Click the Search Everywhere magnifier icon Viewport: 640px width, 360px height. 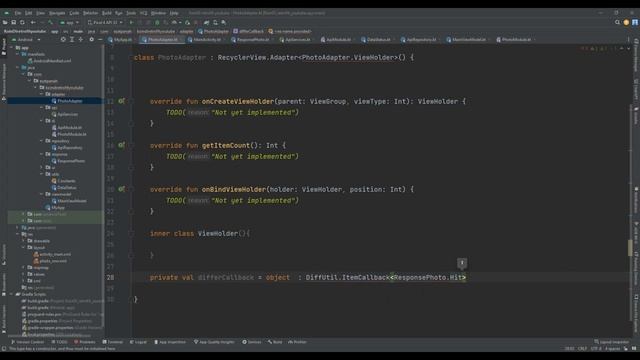click(617, 22)
